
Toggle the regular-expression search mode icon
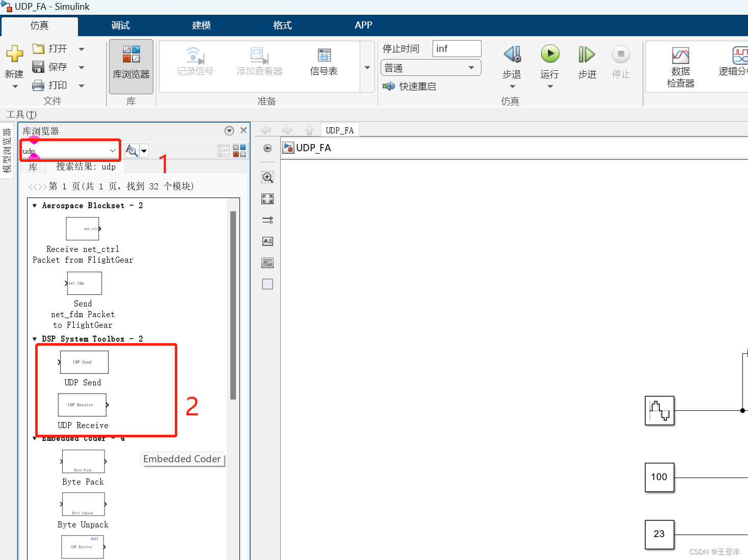pos(131,150)
